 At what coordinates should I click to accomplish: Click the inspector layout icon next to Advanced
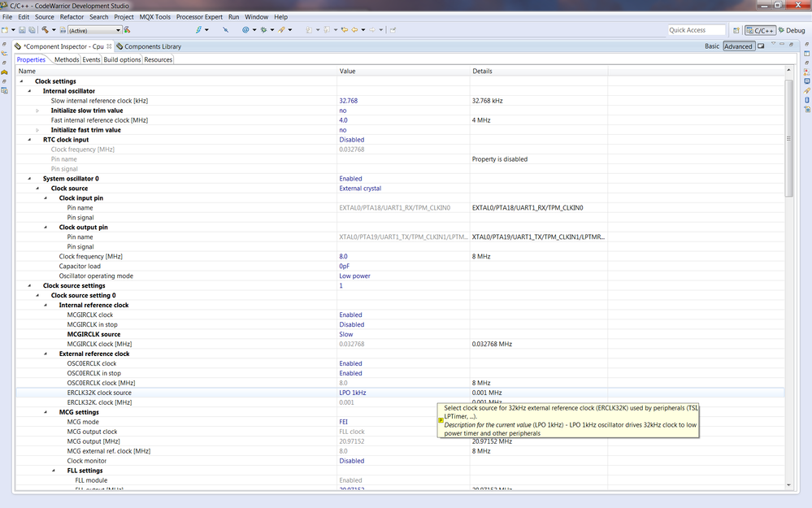coord(761,46)
